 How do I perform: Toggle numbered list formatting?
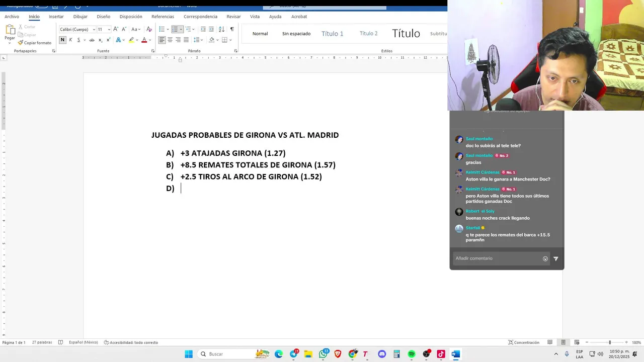pos(175,29)
